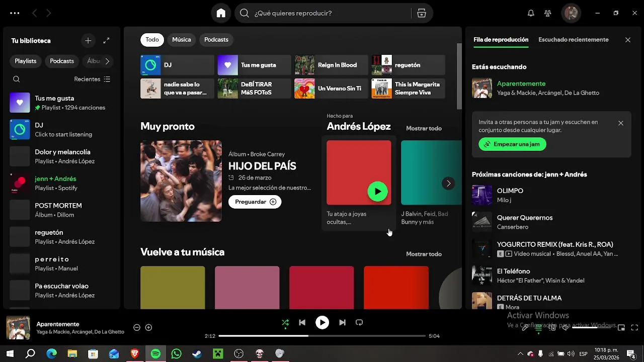This screenshot has height=362, width=644.
Task: Open the user profile avatar
Action: coord(571,13)
